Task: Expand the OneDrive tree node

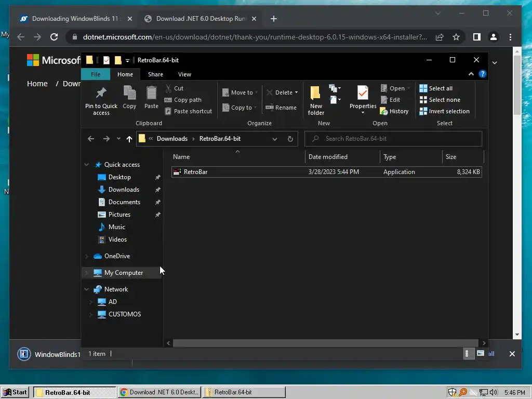Action: tap(87, 256)
